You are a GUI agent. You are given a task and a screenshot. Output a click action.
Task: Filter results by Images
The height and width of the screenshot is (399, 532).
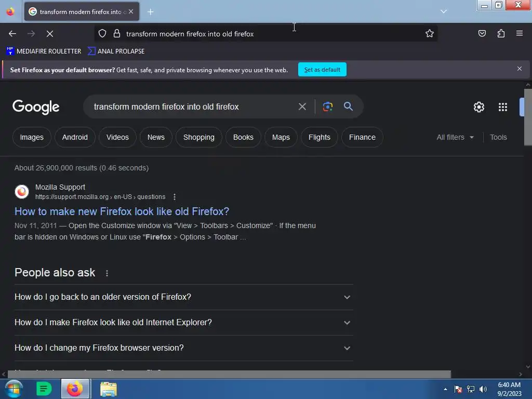coord(32,137)
